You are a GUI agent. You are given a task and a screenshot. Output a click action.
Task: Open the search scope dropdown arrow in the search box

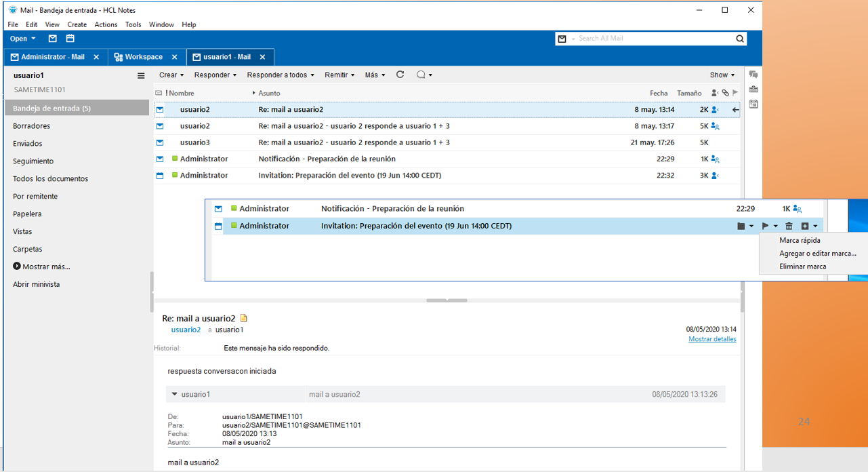pos(573,39)
